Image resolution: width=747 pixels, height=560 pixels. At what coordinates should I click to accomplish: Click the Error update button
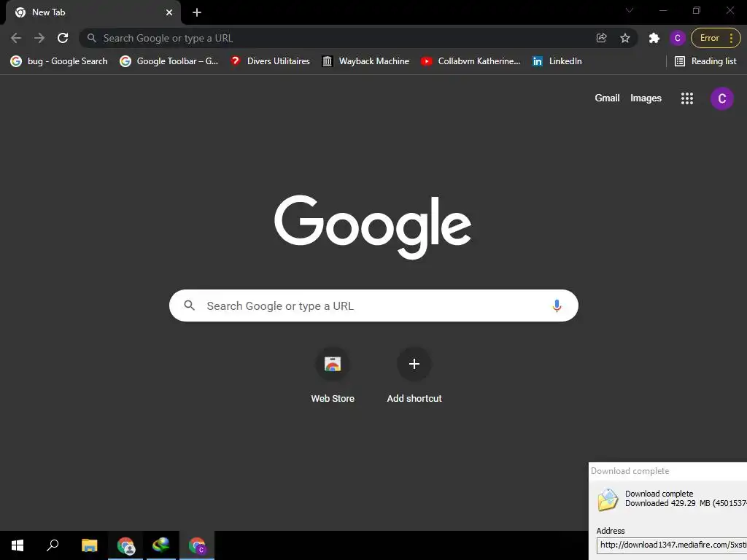[x=709, y=38]
